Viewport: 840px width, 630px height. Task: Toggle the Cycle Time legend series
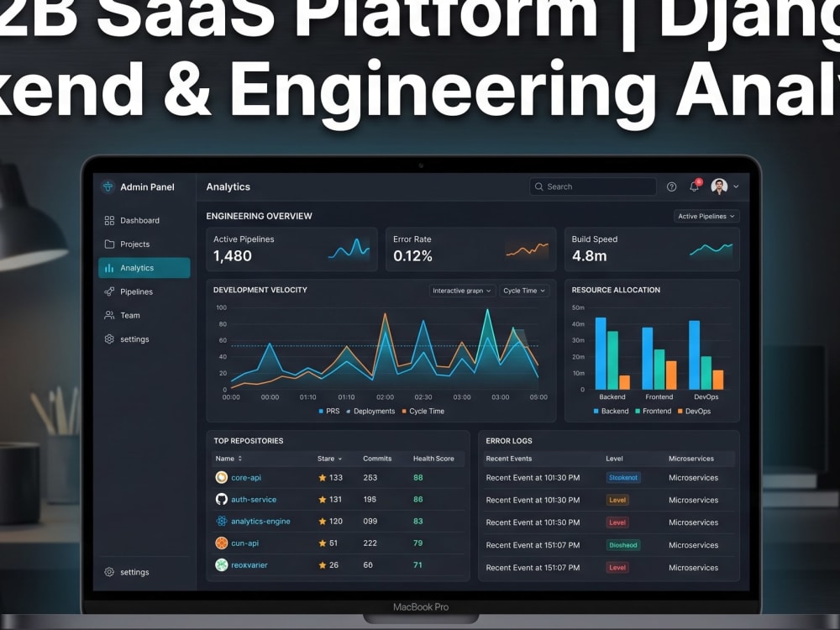tap(423, 411)
